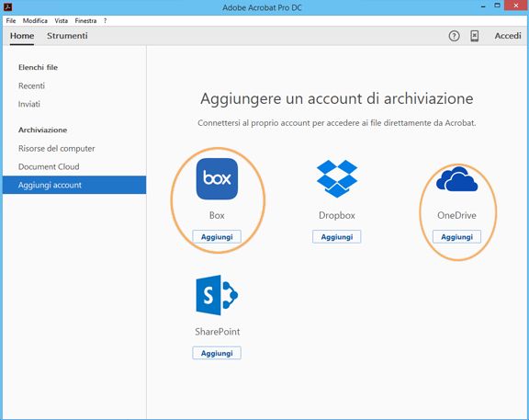
Task: Click the Box service logo icon
Action: [217, 178]
